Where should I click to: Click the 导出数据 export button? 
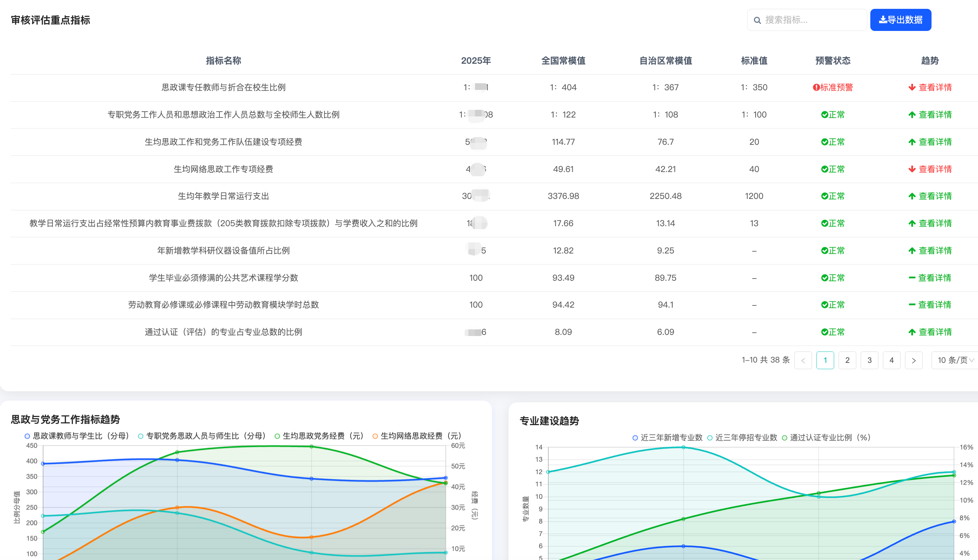click(901, 20)
